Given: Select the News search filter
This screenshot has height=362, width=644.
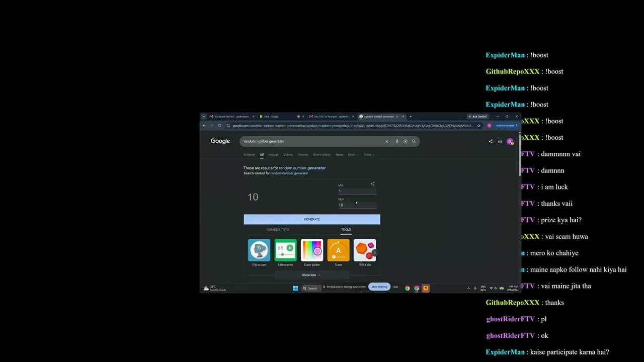Looking at the screenshot, I should click(x=339, y=155).
